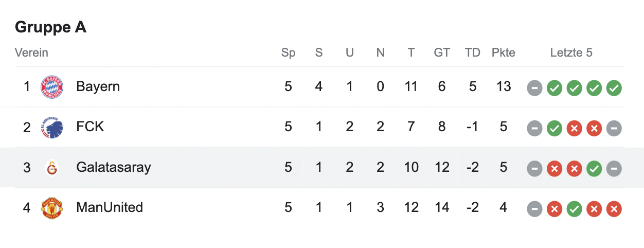Click Bayern's most recent green win icon
The image size is (644, 248).
point(614,88)
